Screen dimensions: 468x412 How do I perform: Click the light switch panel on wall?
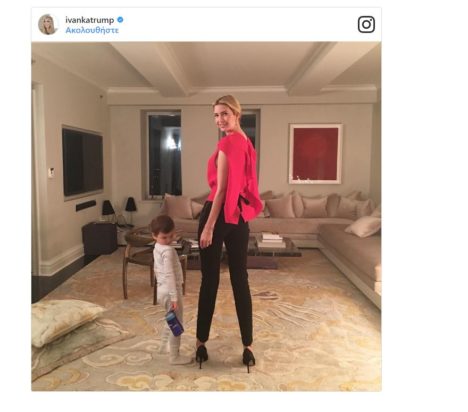51,173
